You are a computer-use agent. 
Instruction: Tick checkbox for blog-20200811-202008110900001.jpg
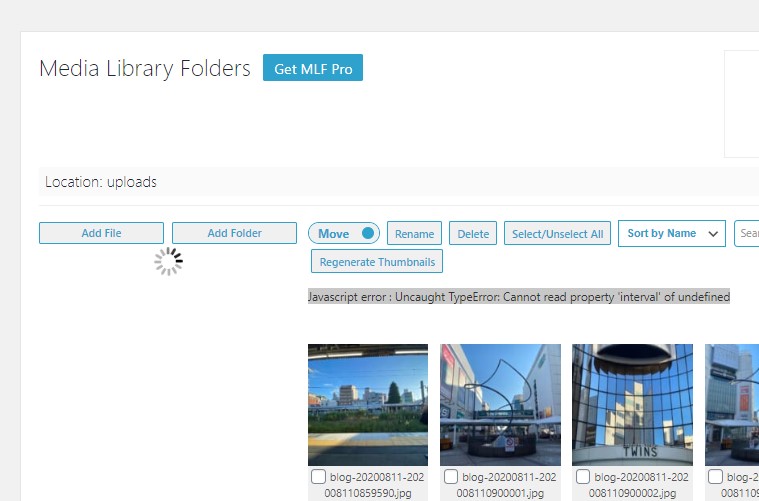tap(451, 477)
